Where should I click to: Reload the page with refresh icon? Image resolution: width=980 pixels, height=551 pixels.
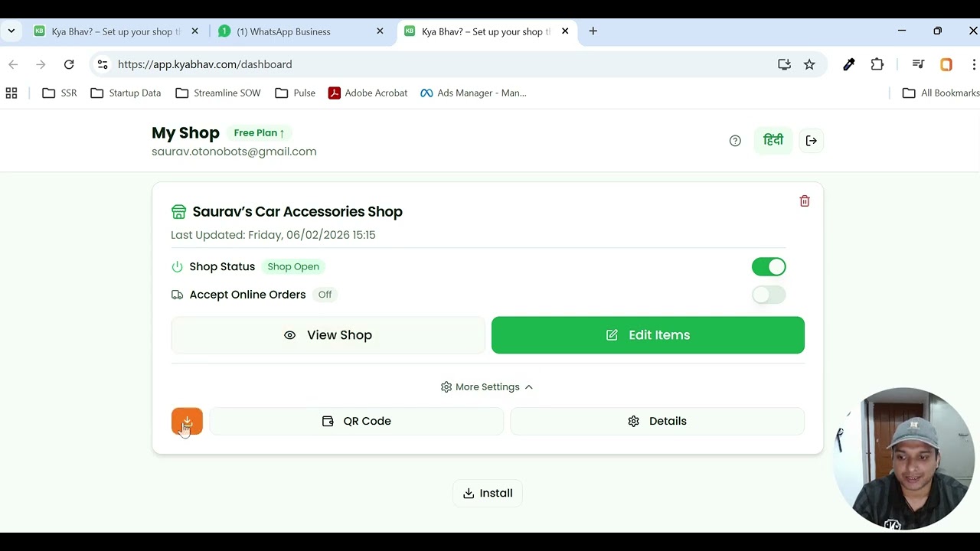point(69,64)
